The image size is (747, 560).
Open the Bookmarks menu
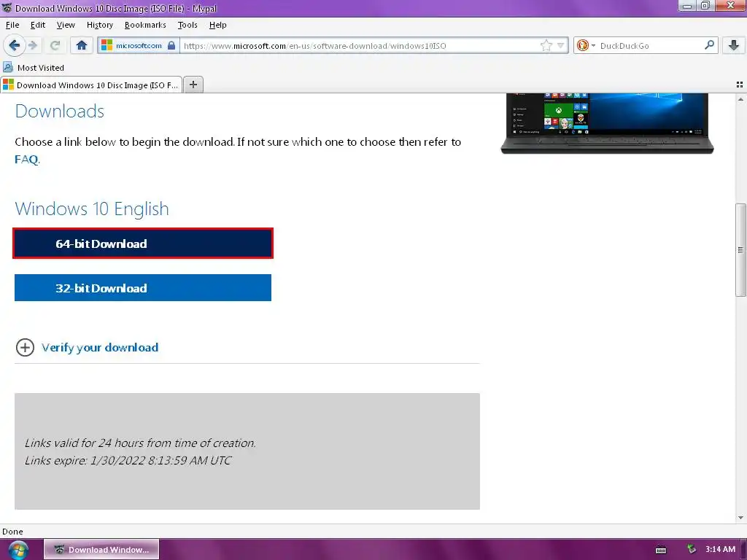[145, 25]
